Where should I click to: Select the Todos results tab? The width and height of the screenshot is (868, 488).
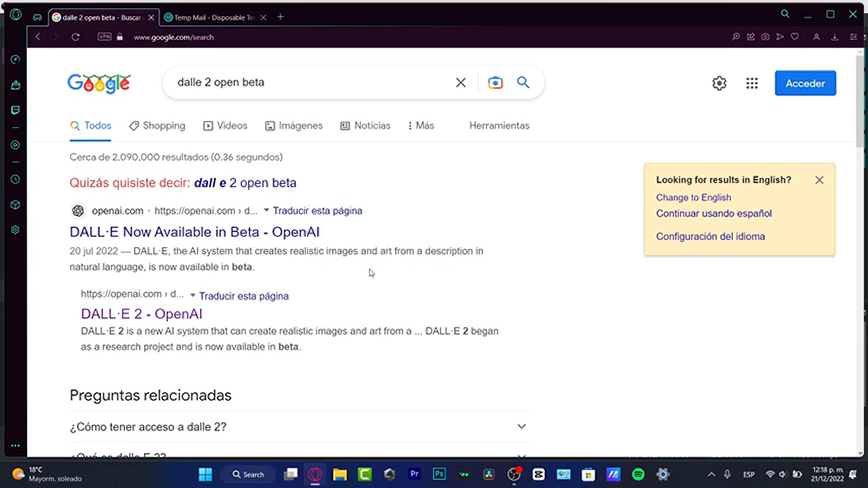[90, 126]
